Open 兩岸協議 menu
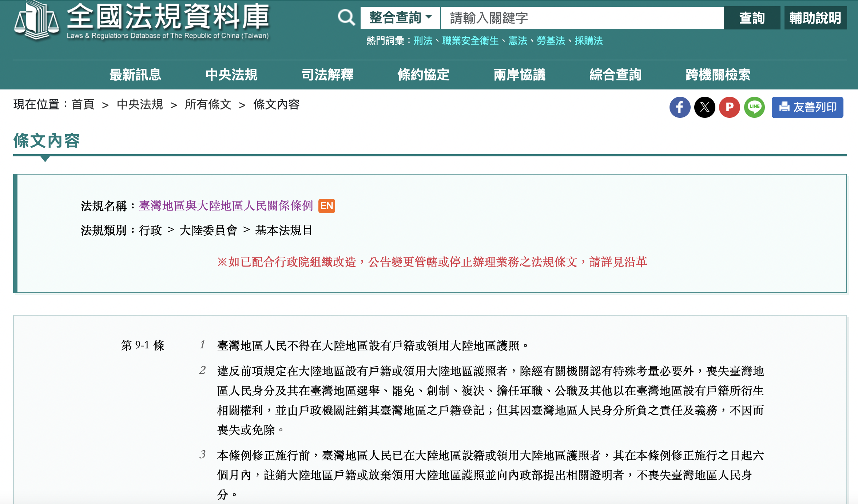The image size is (858, 504). (x=520, y=75)
